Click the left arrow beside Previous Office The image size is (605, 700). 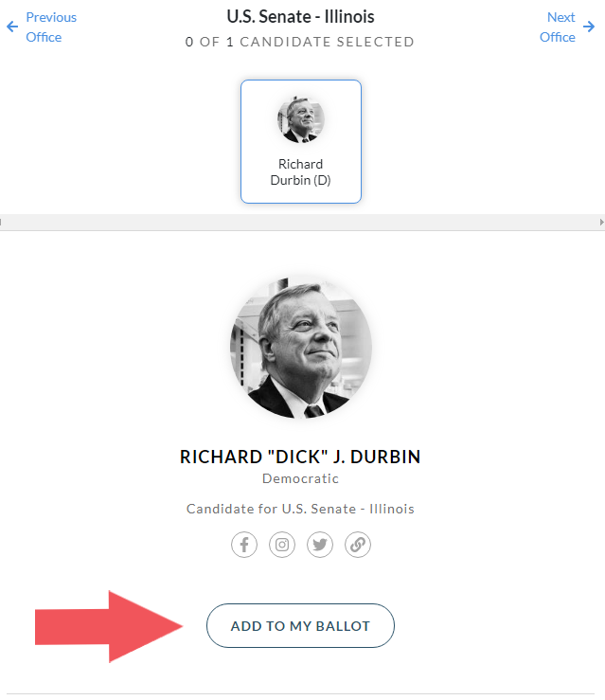[12, 27]
